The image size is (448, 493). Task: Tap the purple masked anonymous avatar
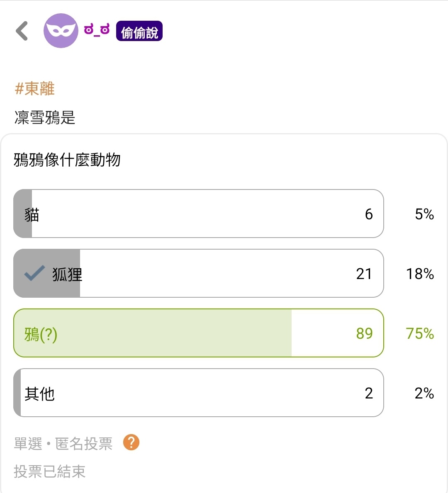(61, 31)
